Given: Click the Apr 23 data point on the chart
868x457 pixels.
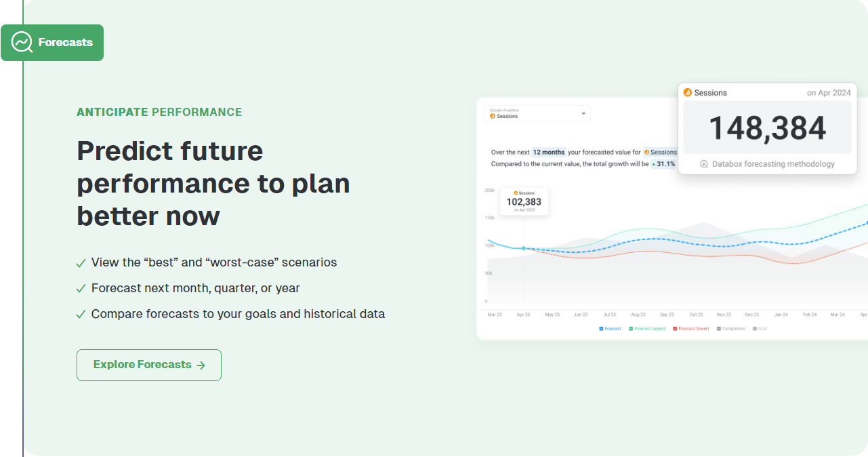Looking at the screenshot, I should [x=524, y=248].
